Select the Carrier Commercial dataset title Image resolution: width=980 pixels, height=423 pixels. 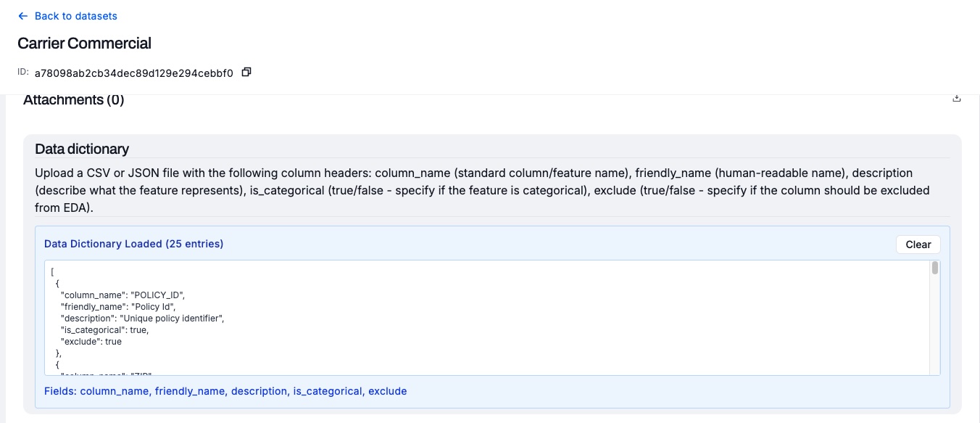[83, 44]
